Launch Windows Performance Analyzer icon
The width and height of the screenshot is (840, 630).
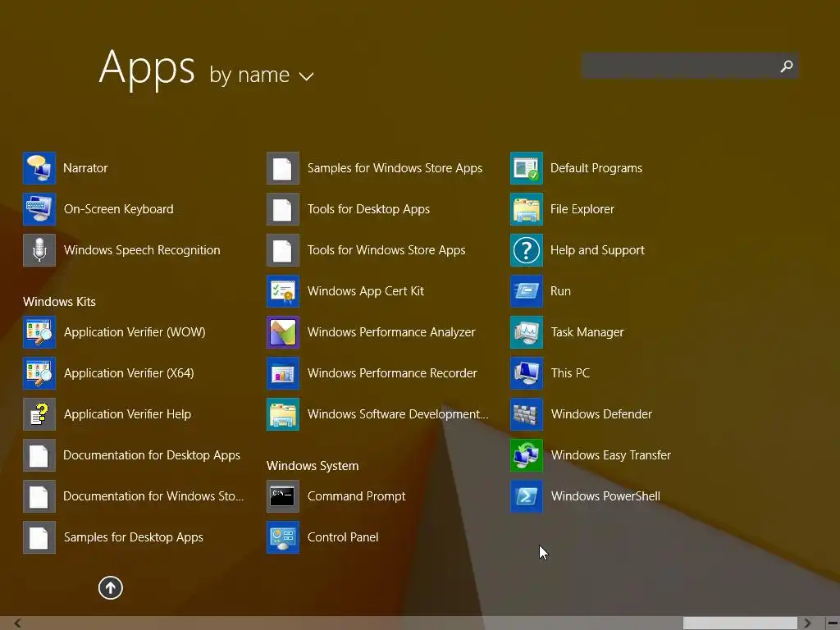pos(283,332)
